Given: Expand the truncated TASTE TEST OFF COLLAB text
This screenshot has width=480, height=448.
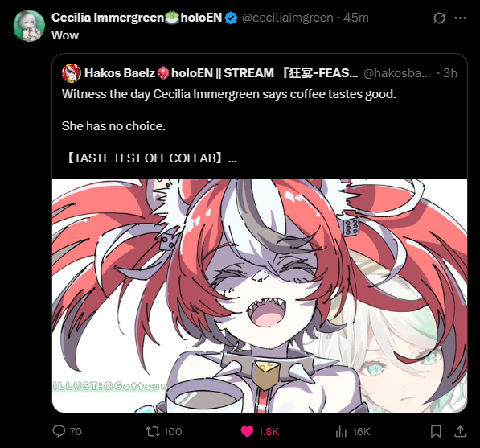Looking at the screenshot, I should pos(150,158).
